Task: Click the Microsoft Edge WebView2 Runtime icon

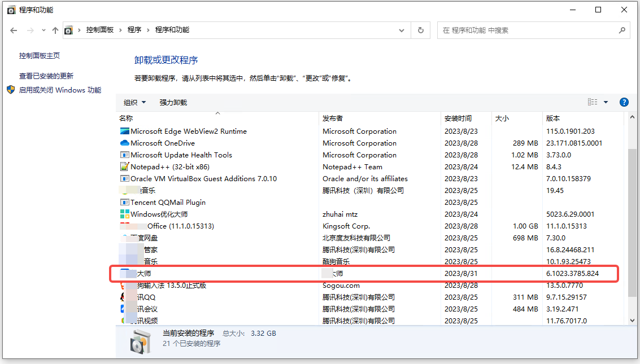Action: tap(124, 131)
